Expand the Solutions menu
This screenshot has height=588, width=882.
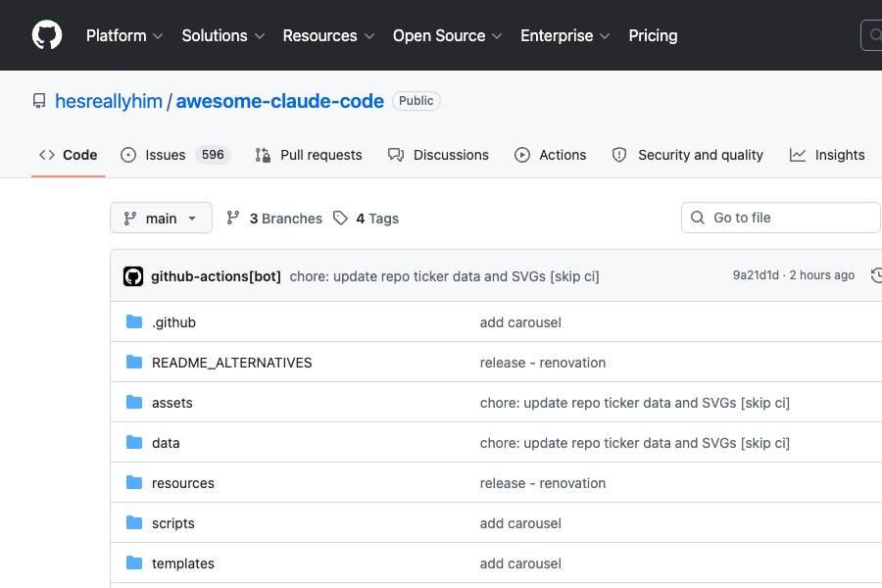pos(222,35)
